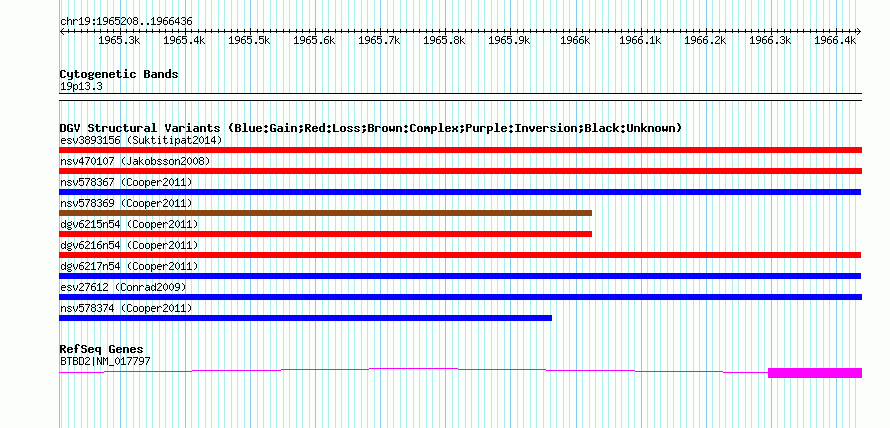Image resolution: width=890 pixels, height=428 pixels.
Task: Click the 1966.4k ruler tick label
Action: [836, 41]
